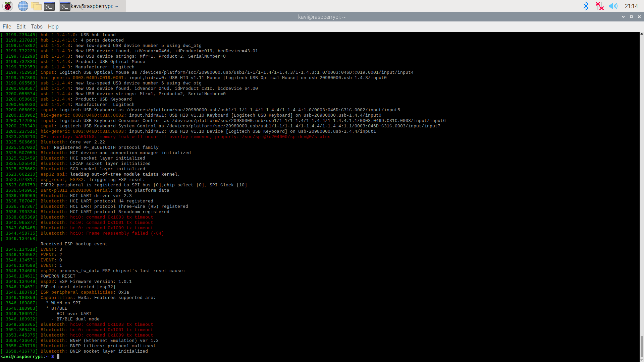
Task: Click the disconnected network tray icon
Action: click(599, 6)
